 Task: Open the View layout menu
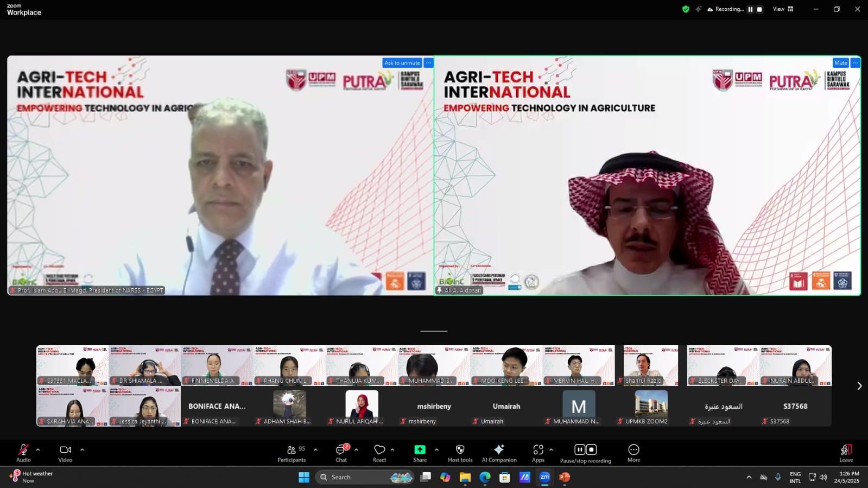point(783,9)
